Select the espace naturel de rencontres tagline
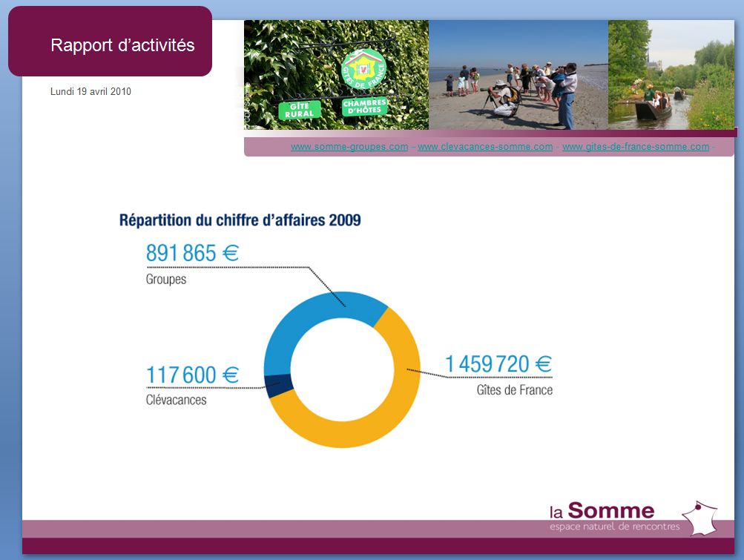This screenshot has height=560, width=744. (614, 527)
